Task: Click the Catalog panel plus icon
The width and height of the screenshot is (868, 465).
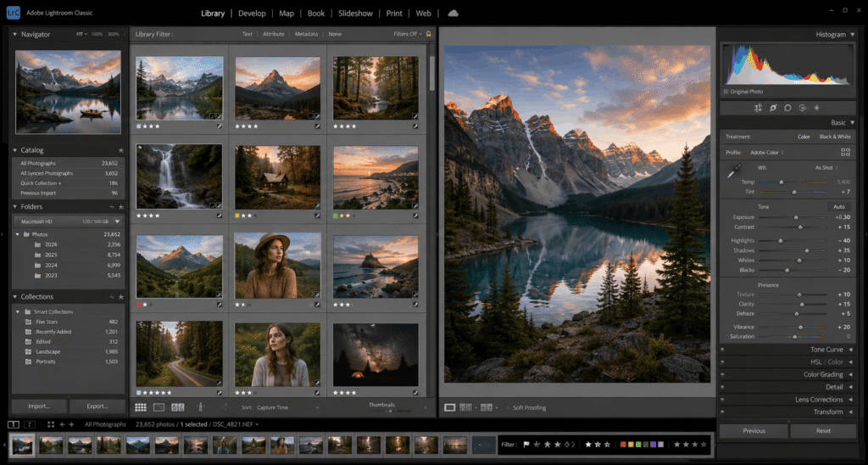Action: coord(120,150)
